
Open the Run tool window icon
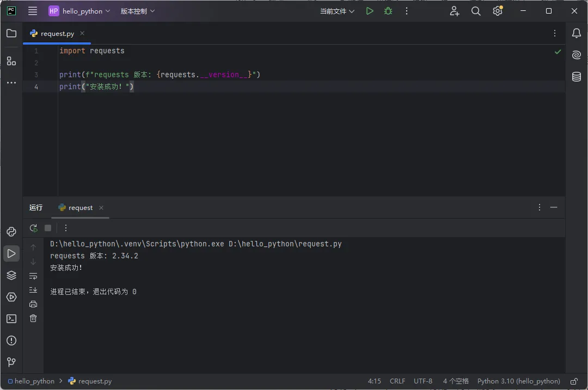(x=11, y=253)
